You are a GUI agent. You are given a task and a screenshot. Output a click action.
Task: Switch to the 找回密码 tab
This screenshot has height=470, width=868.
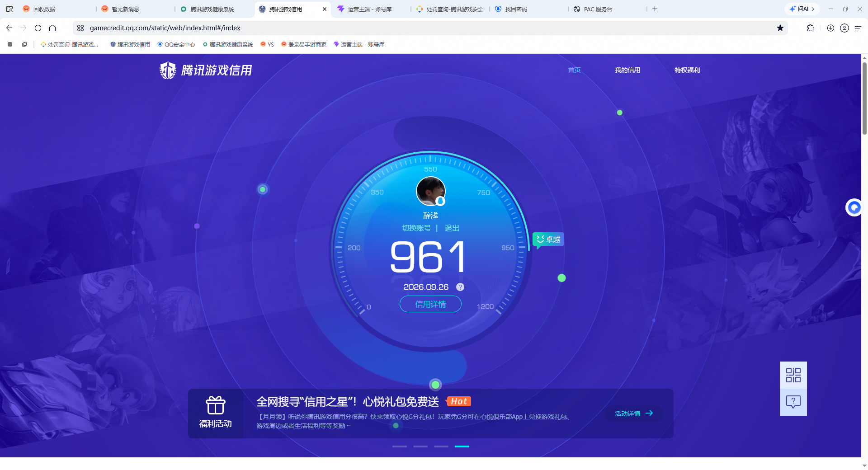pyautogui.click(x=516, y=9)
